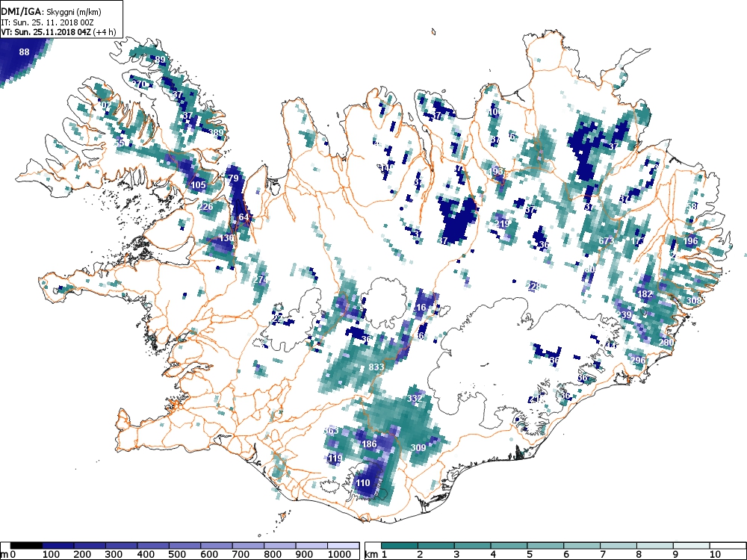Click the 309 visibility label

(x=418, y=447)
